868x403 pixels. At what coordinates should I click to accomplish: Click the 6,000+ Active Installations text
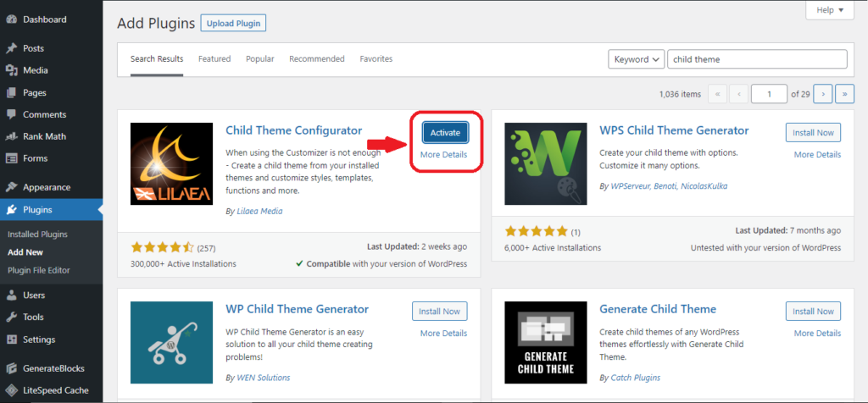click(553, 248)
